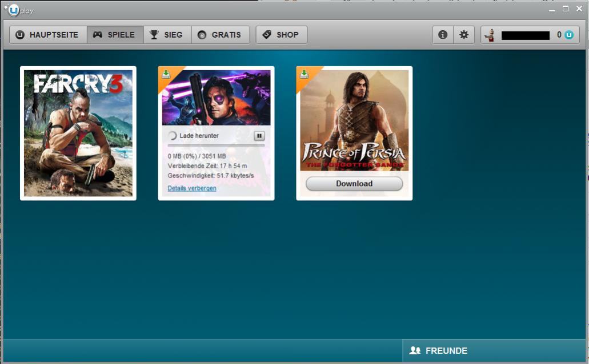Image resolution: width=589 pixels, height=364 pixels.
Task: Click download badge on Blood Dragon tile
Action: click(x=166, y=74)
